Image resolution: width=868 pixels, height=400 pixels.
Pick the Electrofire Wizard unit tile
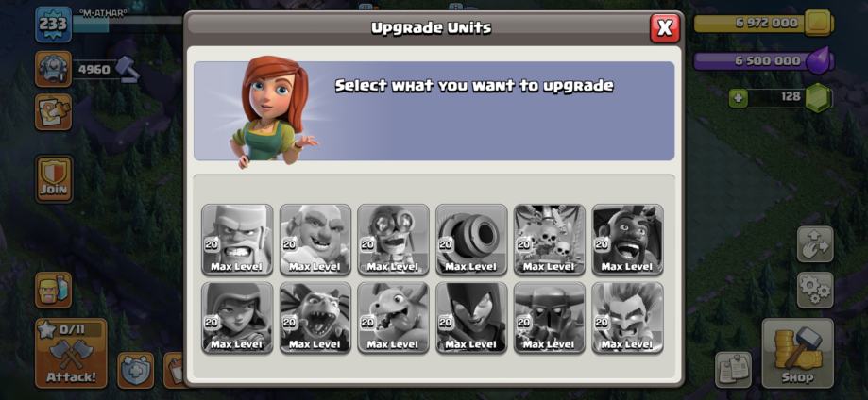(x=628, y=318)
